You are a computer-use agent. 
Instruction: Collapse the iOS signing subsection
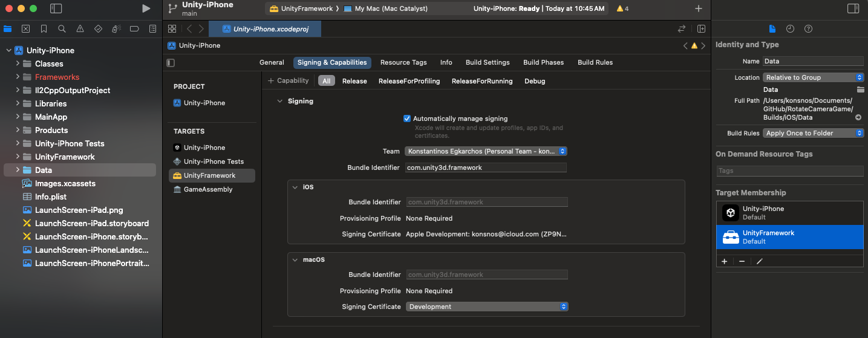coord(295,187)
